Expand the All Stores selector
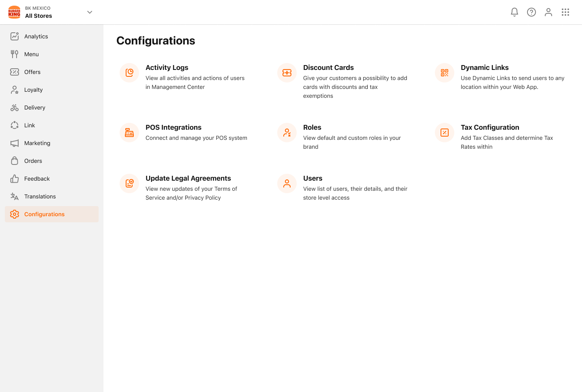 point(89,12)
